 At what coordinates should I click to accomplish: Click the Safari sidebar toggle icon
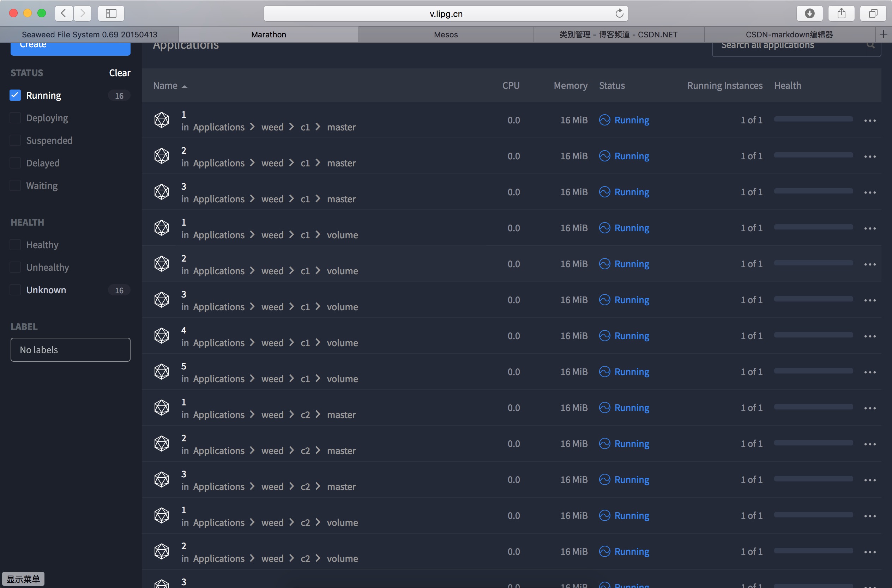coord(111,13)
